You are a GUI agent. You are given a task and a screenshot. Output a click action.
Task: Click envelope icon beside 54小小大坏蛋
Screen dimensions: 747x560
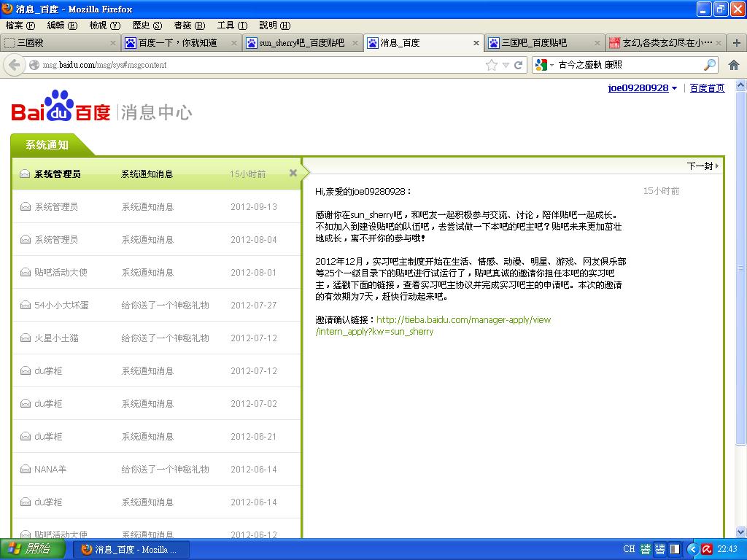click(x=26, y=306)
